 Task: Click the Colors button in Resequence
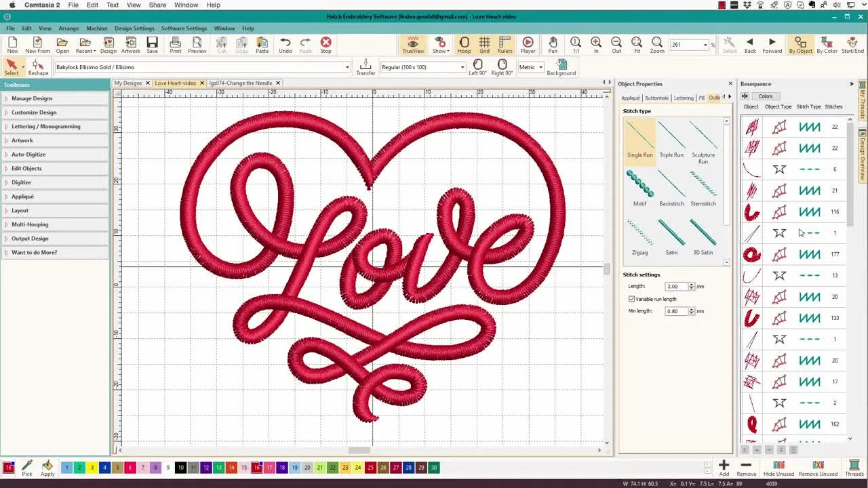point(766,96)
